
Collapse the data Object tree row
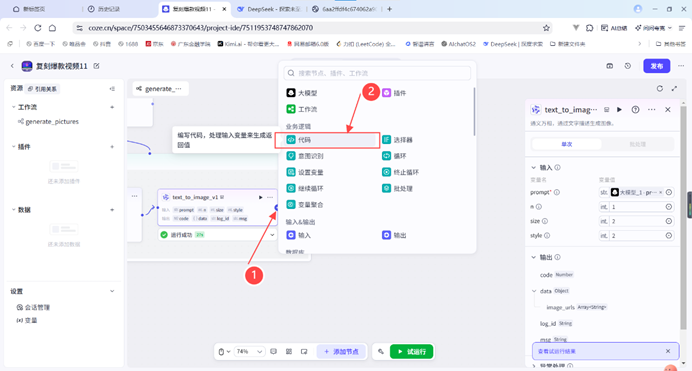click(534, 291)
